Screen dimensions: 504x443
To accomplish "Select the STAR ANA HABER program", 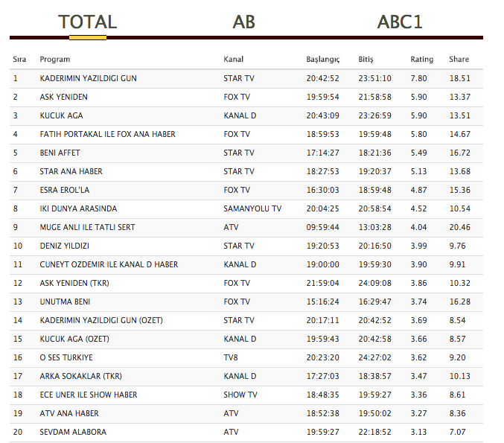I will [71, 171].
